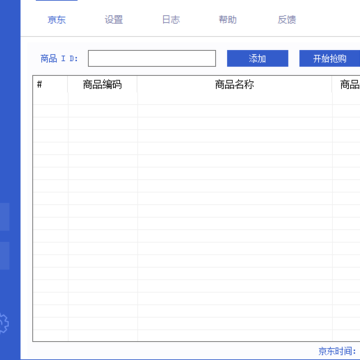Open the 日志 tab
The image size is (360, 360).
tap(171, 20)
